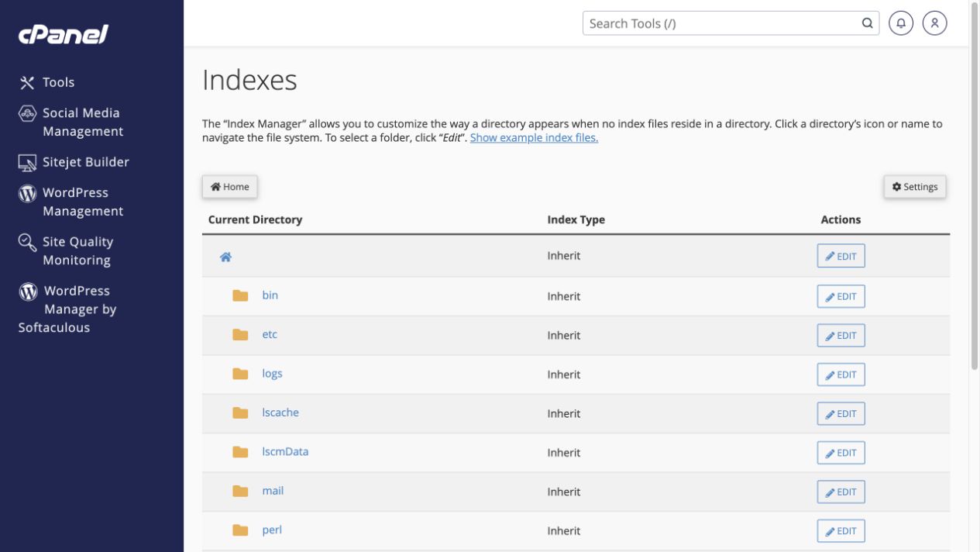Open WordPress Manager by Softaculous
Image resolution: width=980 pixels, height=552 pixels.
(67, 309)
